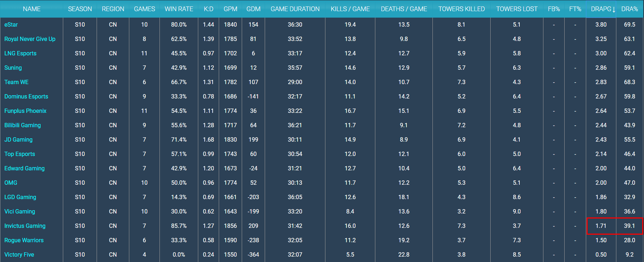
Task: Open Royal Never Give Up team link
Action: (30, 39)
